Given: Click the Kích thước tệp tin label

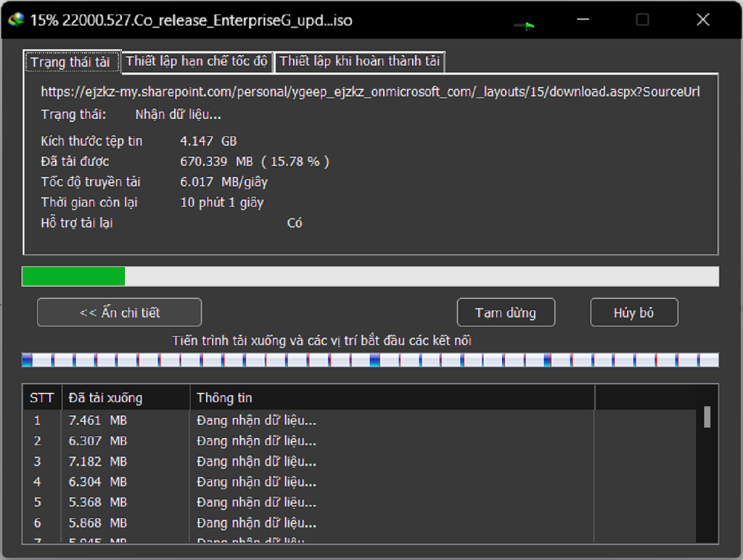Looking at the screenshot, I should (x=91, y=141).
